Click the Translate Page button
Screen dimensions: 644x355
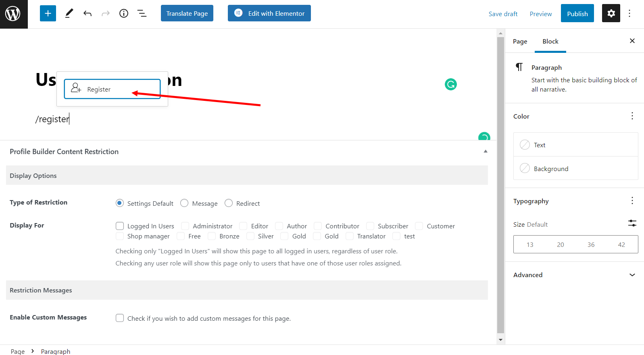[187, 13]
